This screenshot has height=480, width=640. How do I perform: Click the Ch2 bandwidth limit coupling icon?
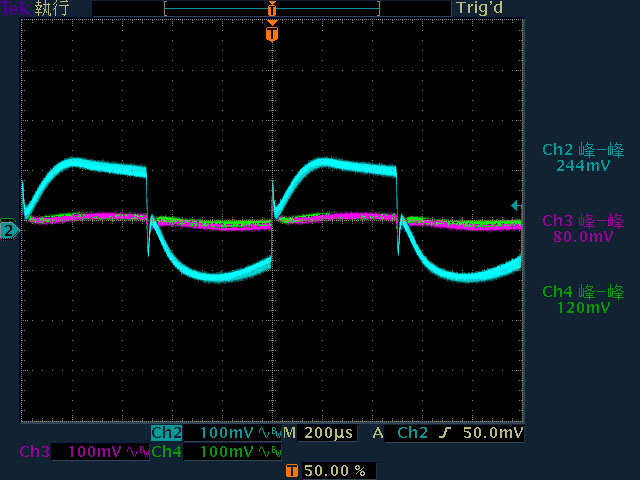pyautogui.click(x=271, y=433)
